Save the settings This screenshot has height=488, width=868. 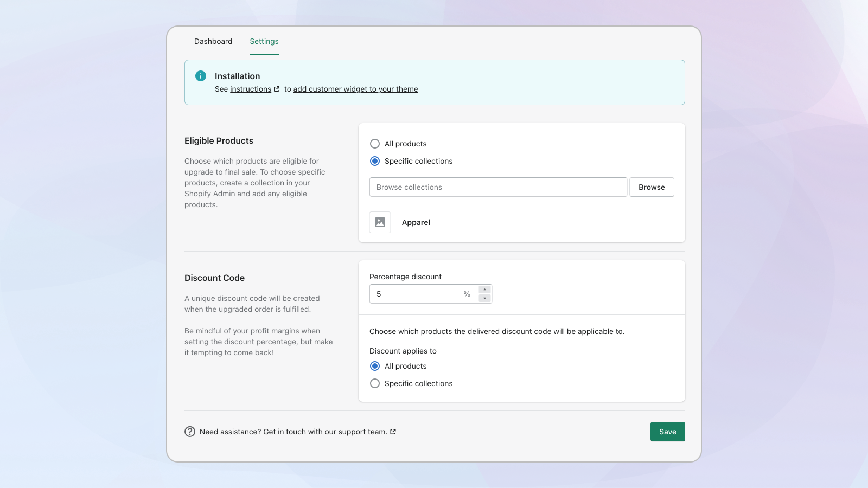coord(667,432)
